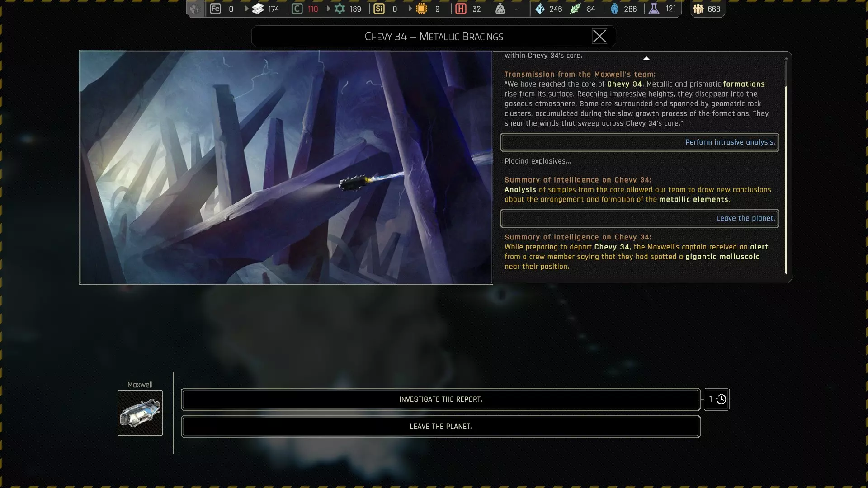The width and height of the screenshot is (868, 488).
Task: Select the Maxwell ship thumbnail
Action: (x=140, y=413)
